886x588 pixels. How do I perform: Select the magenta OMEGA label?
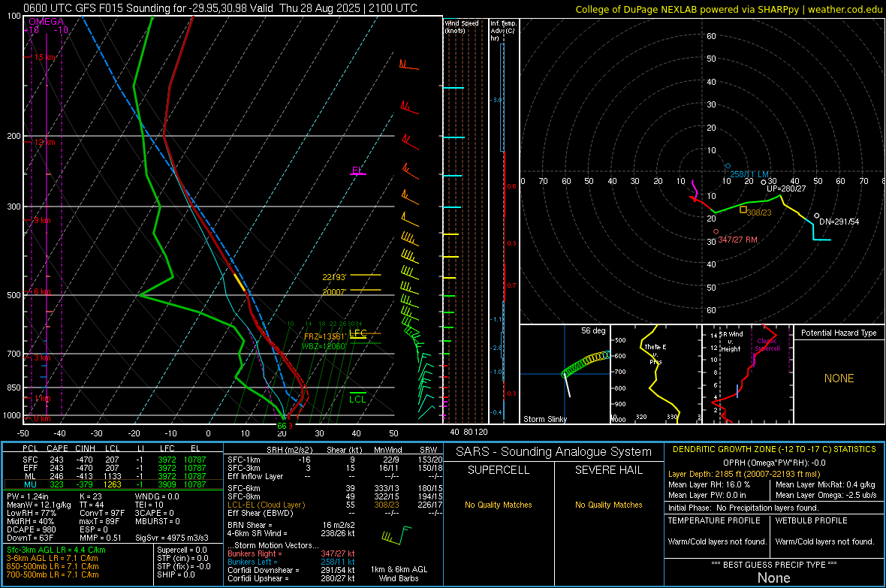pos(47,22)
